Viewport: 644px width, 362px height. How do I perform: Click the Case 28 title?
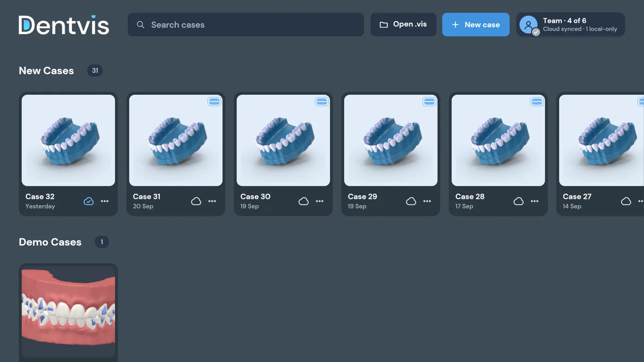[x=470, y=196]
